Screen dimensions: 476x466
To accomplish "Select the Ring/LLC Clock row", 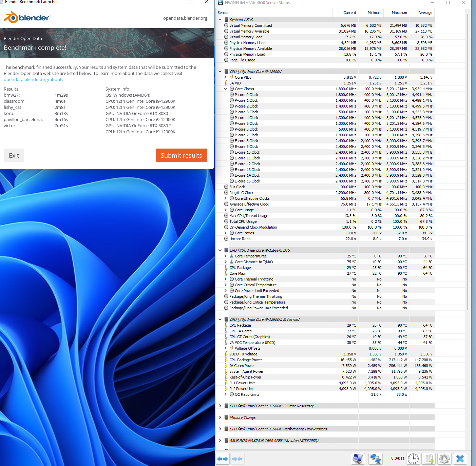I will 325,193.
